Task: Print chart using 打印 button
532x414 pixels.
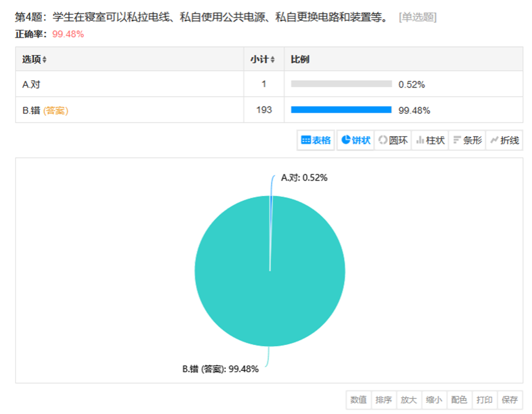Action: (x=485, y=400)
